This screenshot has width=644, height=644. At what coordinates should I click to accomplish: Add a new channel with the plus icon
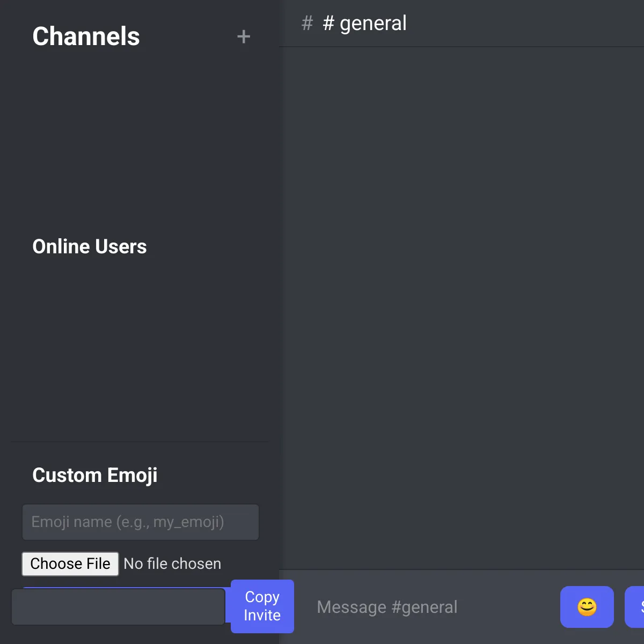(244, 36)
